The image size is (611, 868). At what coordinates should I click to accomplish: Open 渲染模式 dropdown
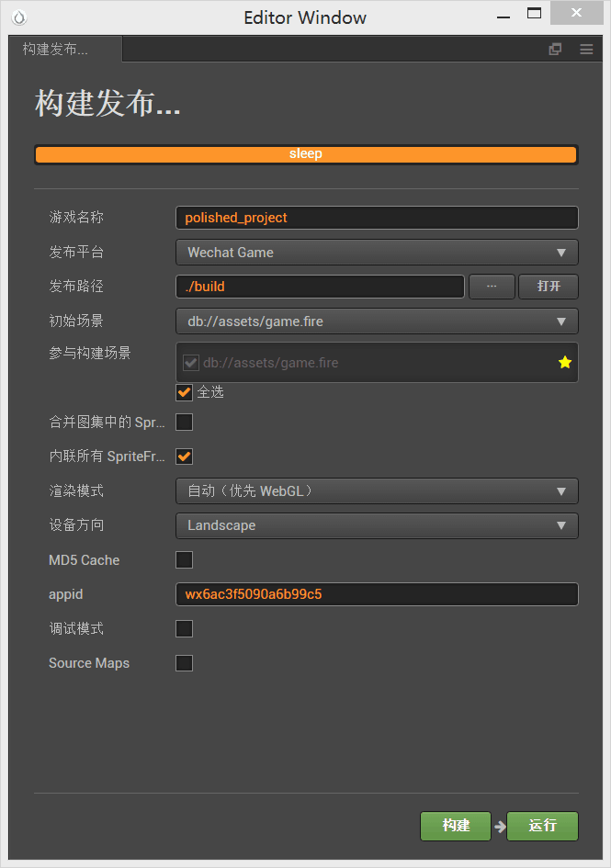377,491
